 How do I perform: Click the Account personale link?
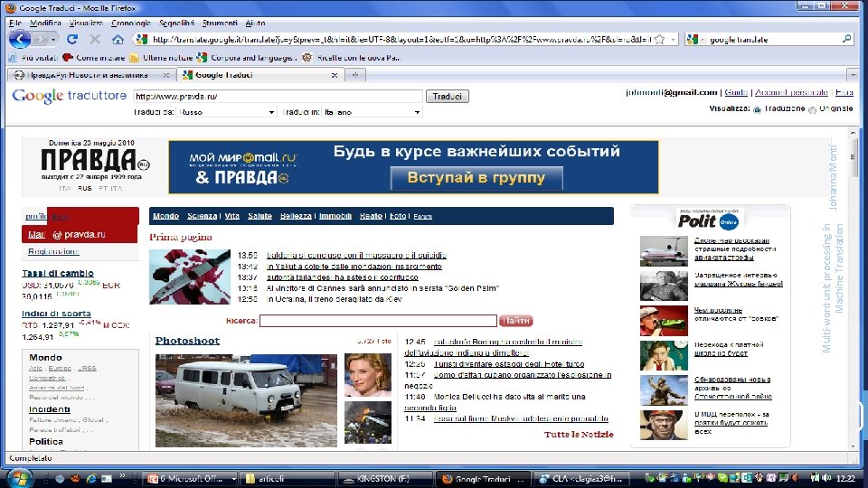(792, 92)
